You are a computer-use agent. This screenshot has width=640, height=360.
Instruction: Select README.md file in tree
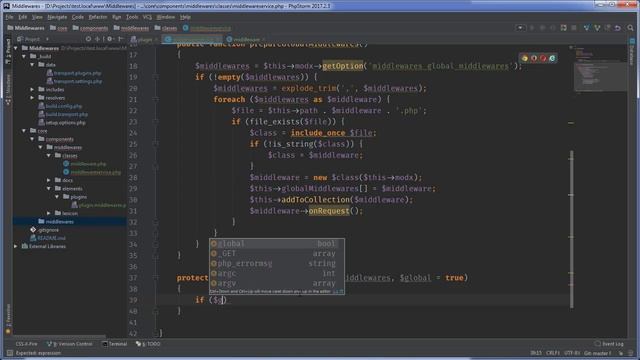click(48, 238)
